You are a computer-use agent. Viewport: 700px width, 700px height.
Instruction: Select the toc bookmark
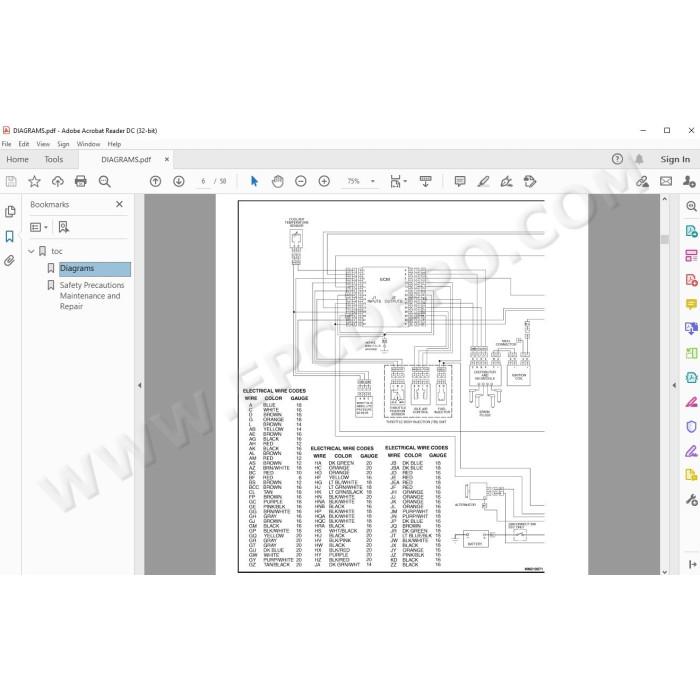[x=57, y=251]
